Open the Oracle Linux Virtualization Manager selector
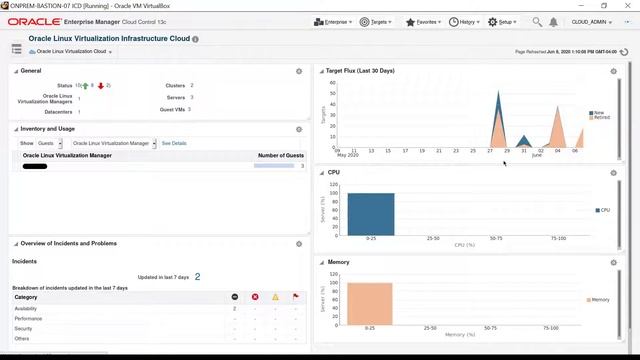 point(114,143)
